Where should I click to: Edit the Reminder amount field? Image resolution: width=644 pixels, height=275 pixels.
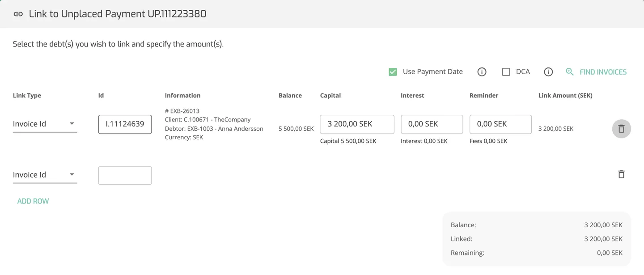coord(500,124)
